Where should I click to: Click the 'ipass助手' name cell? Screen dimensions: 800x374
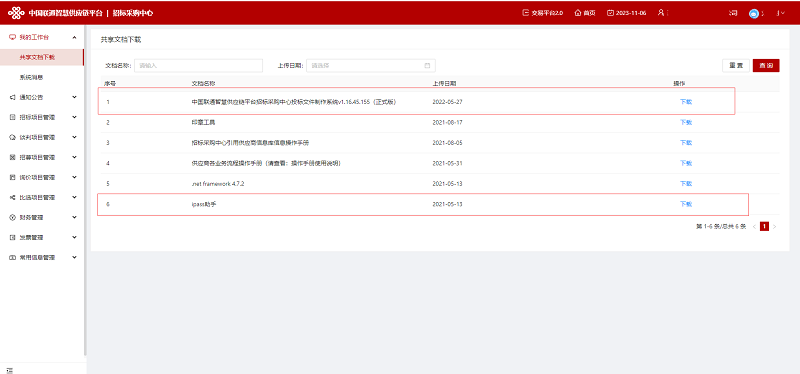click(x=204, y=204)
